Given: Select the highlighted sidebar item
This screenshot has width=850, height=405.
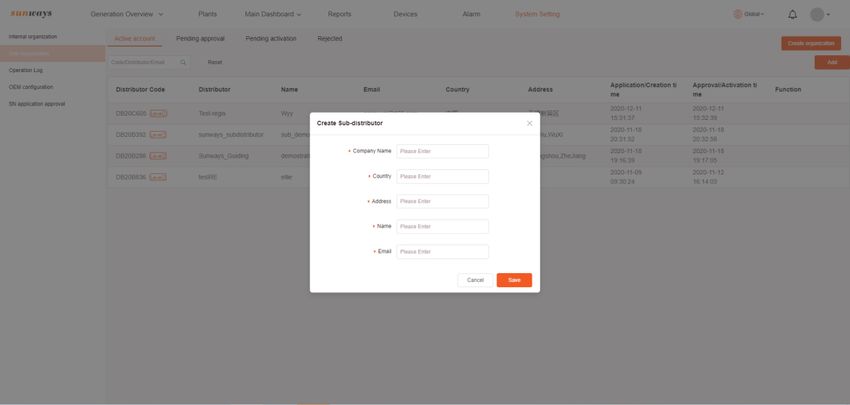Looking at the screenshot, I should tap(53, 54).
